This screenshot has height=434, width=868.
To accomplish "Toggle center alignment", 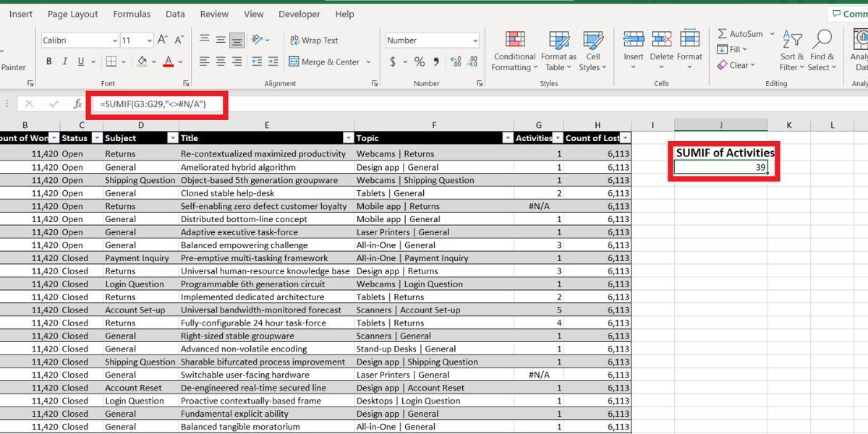I will [220, 61].
